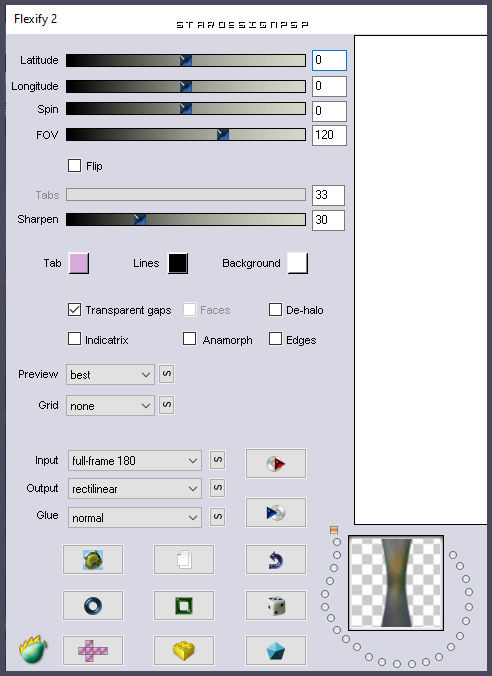Open the Input full-frame 180 dropdown
Viewport: 492px width, 676px height.
(135, 461)
